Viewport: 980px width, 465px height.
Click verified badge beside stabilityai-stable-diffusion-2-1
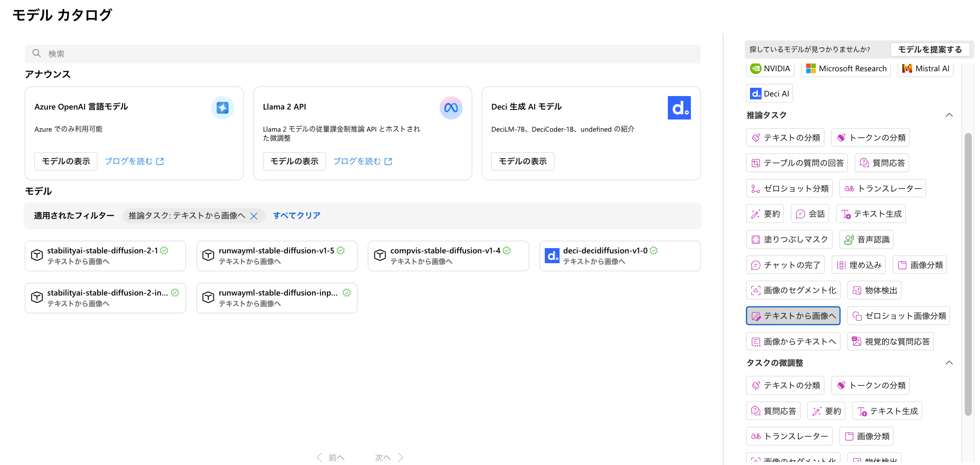[164, 250]
